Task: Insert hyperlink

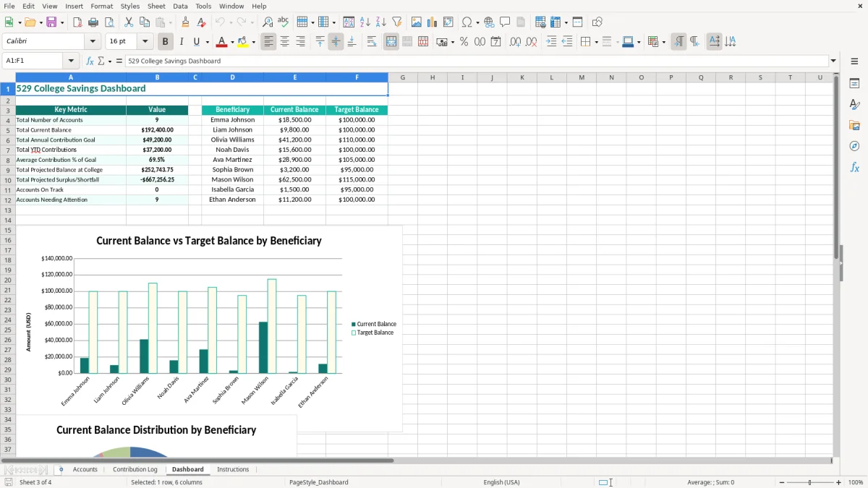Action: coord(490,22)
